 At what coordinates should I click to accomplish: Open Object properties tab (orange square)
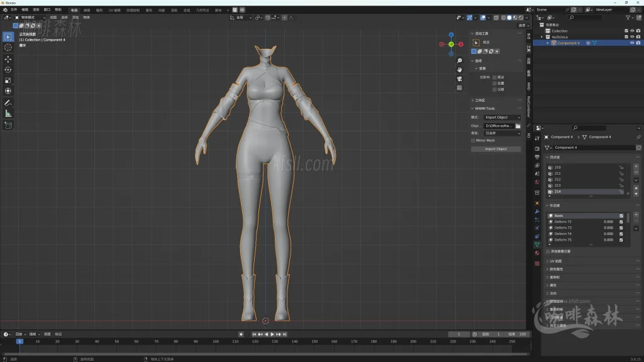537,203
